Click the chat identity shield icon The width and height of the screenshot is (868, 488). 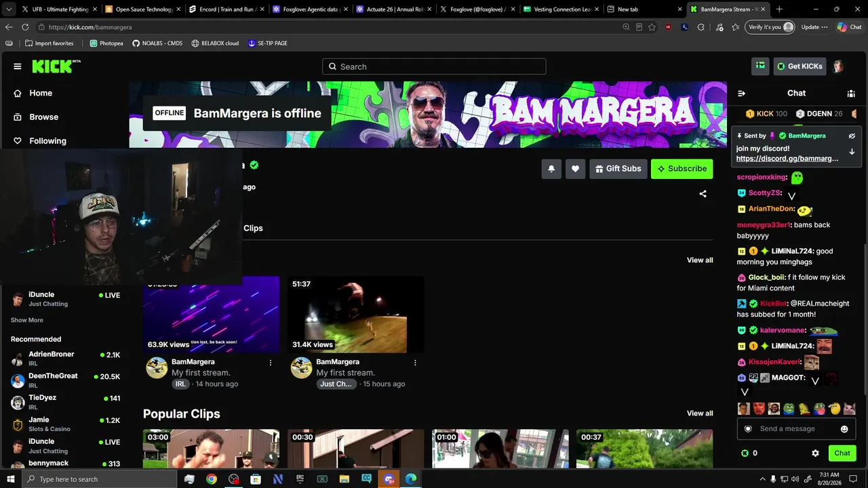pyautogui.click(x=748, y=429)
